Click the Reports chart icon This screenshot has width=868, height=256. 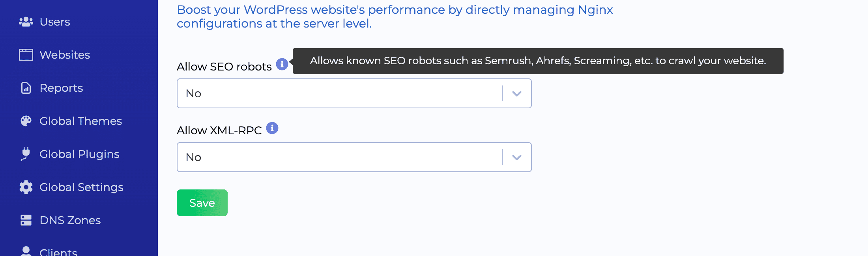(26, 88)
